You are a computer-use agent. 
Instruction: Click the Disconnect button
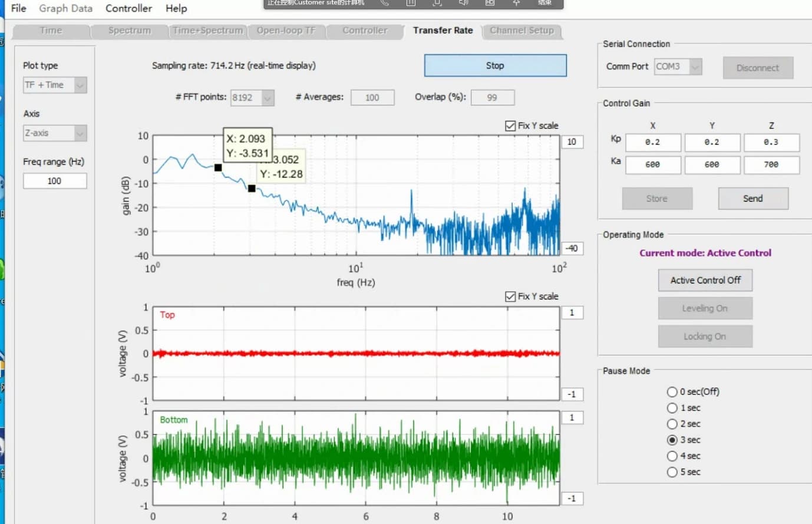(758, 68)
